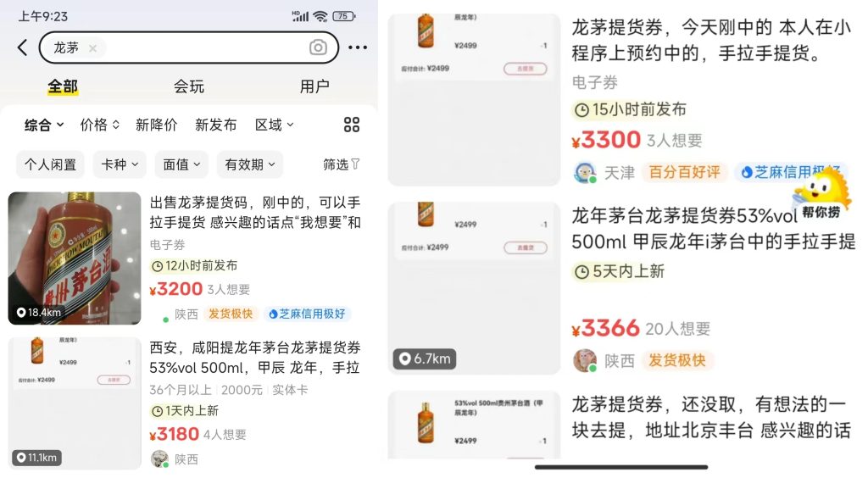Open the three-dot more options menu
This screenshot has width=868, height=478.
(358, 47)
